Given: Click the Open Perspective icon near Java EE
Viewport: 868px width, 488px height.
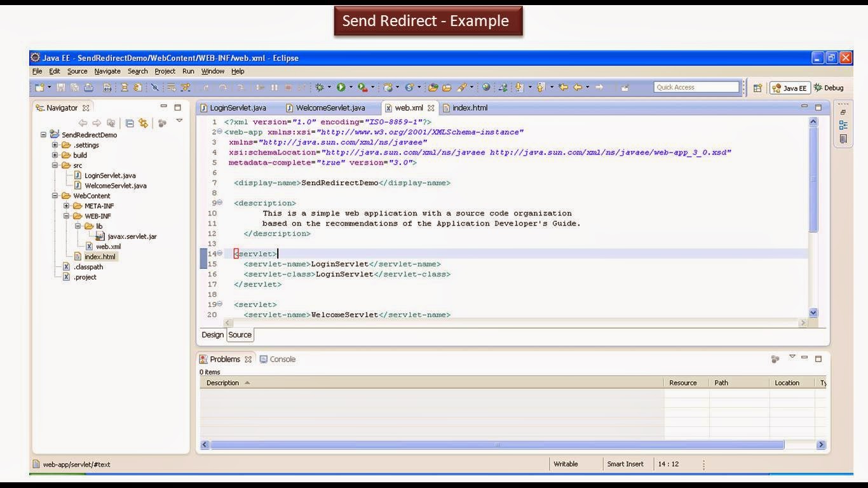Looking at the screenshot, I should pyautogui.click(x=757, y=87).
